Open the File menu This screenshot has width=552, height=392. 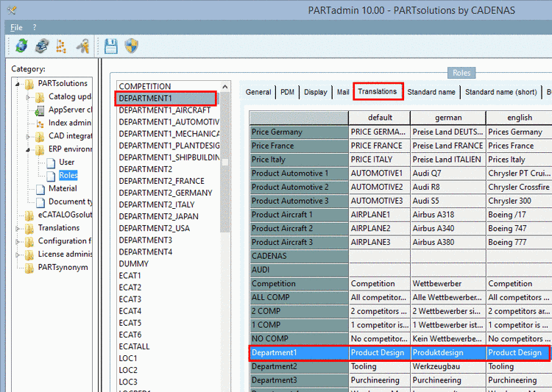click(x=16, y=27)
